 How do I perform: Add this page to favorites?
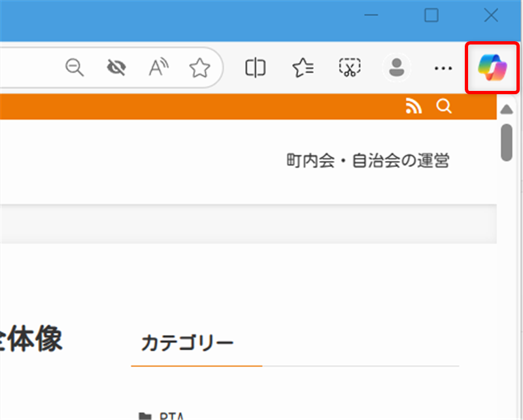pyautogui.click(x=199, y=67)
